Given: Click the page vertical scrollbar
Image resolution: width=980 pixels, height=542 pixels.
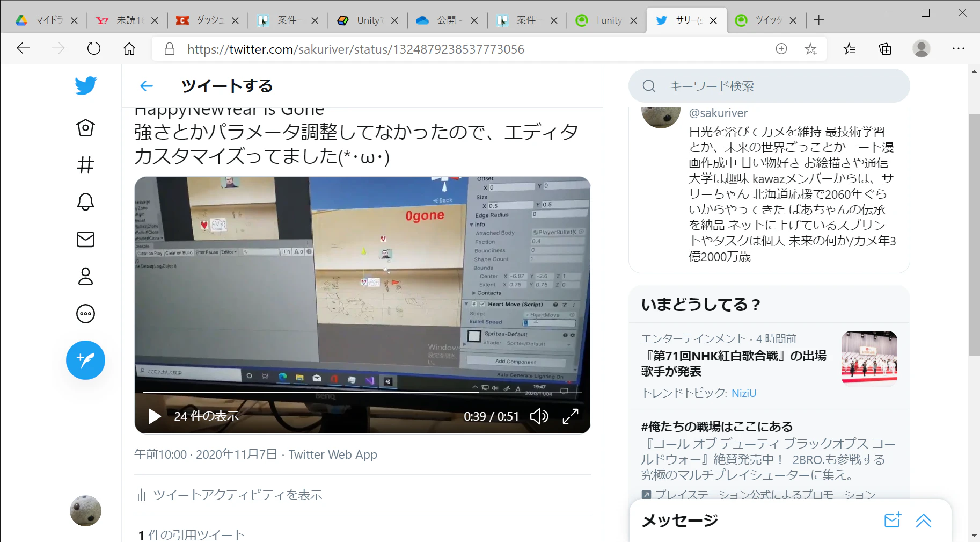Looking at the screenshot, I should tap(974, 235).
